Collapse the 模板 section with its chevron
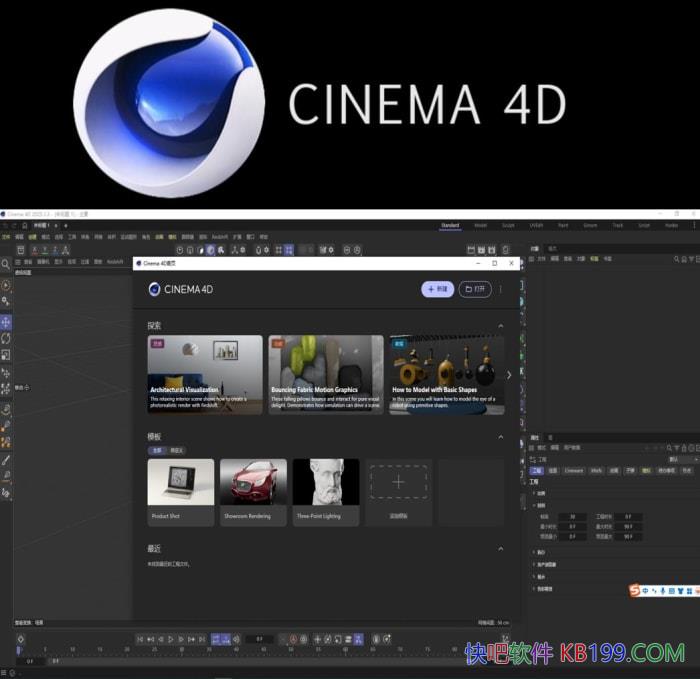This screenshot has width=700, height=679. point(501,437)
